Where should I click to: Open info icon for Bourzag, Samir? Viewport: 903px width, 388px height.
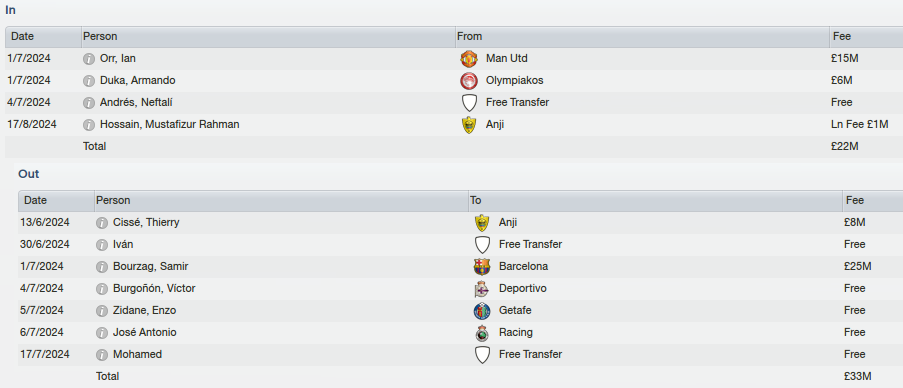click(x=102, y=267)
